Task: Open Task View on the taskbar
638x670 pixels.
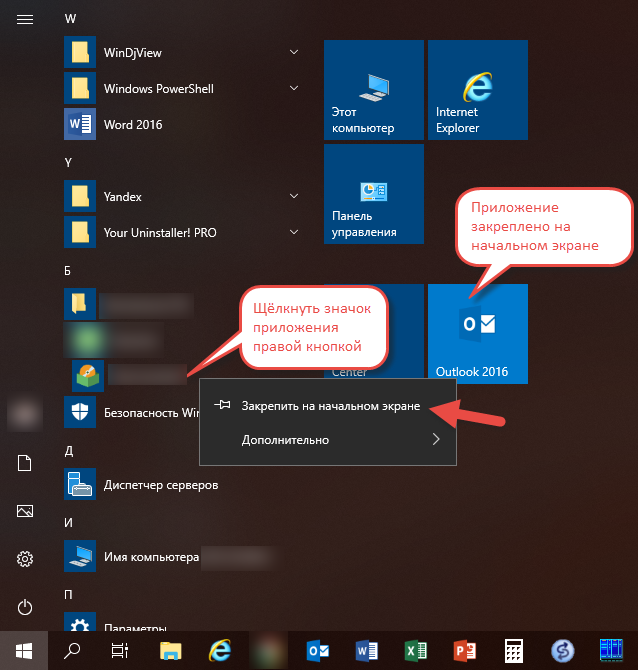Action: [x=120, y=651]
